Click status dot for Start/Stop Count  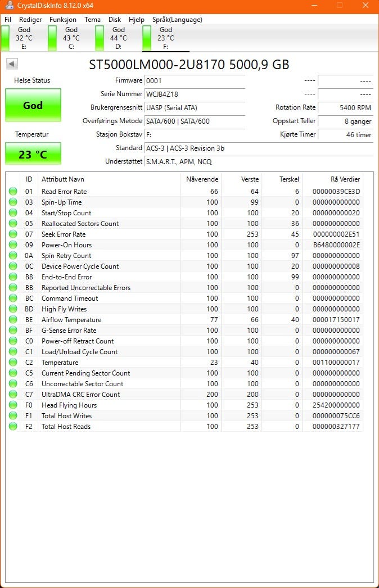coord(13,212)
